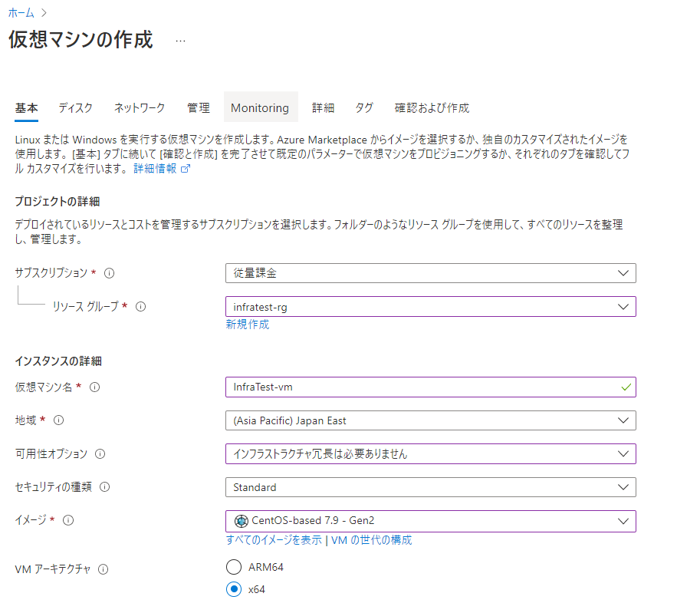This screenshot has height=613, width=700.
Task: Click the 新規作成 link under resource group
Action: (248, 325)
